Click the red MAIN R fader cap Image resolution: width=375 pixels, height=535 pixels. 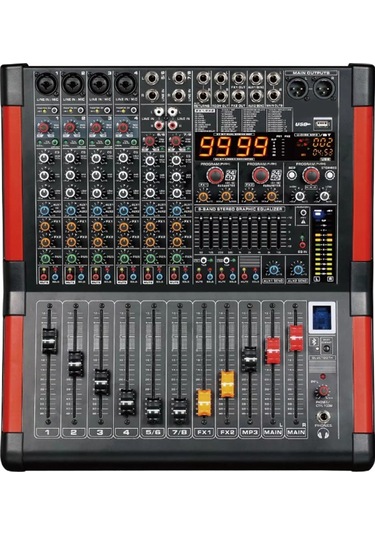click(296, 338)
